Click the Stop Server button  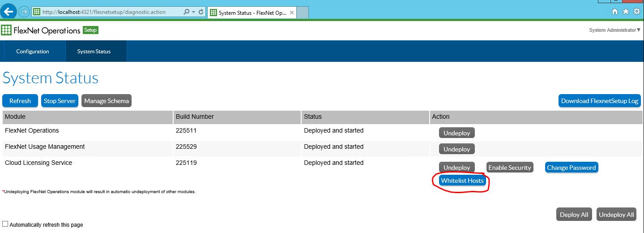[x=60, y=101]
